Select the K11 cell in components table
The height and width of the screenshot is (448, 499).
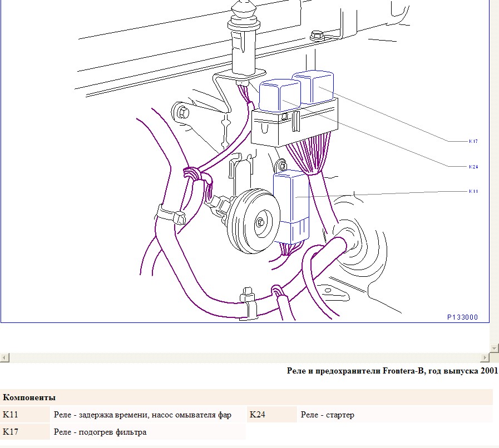pos(11,415)
